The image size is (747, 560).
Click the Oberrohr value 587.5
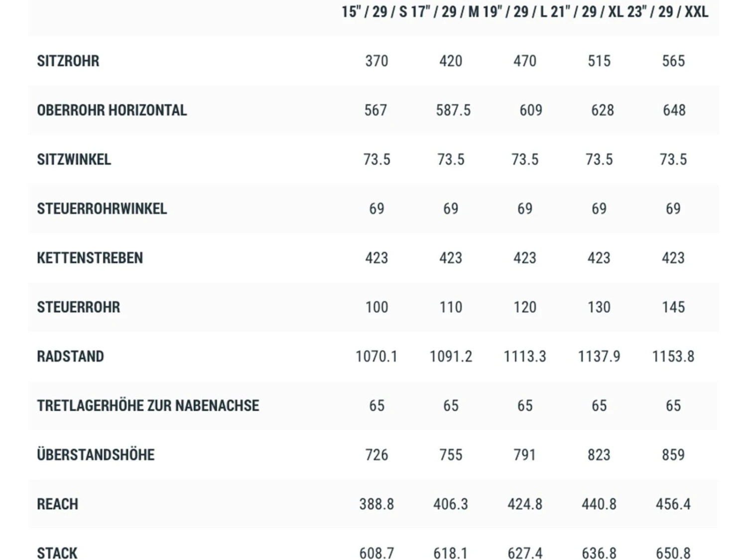(x=453, y=110)
